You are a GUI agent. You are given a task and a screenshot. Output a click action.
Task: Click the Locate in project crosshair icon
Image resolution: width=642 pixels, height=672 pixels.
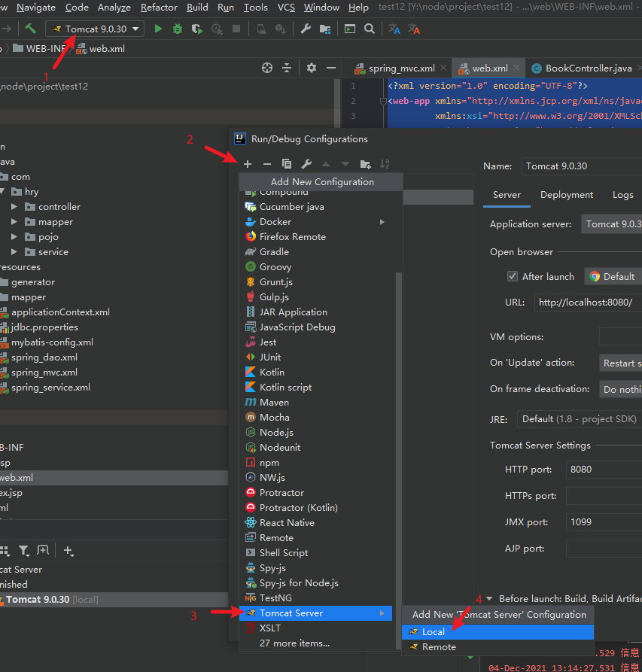(x=267, y=68)
